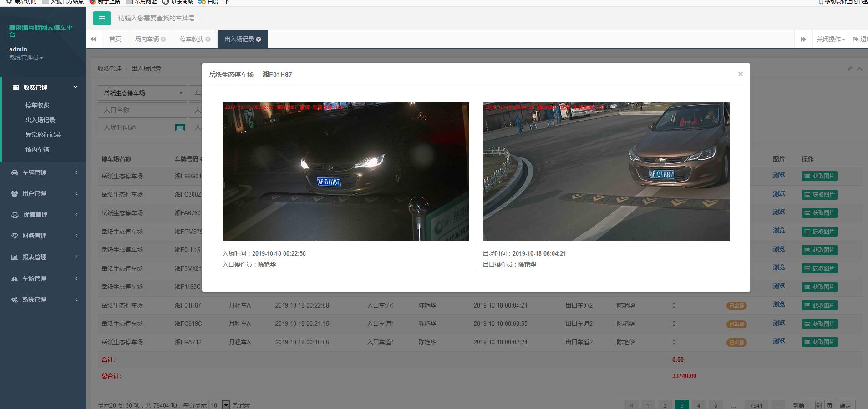The width and height of the screenshot is (868, 409).
Task: Click the left double-arrow tab scroll icon
Action: (94, 39)
